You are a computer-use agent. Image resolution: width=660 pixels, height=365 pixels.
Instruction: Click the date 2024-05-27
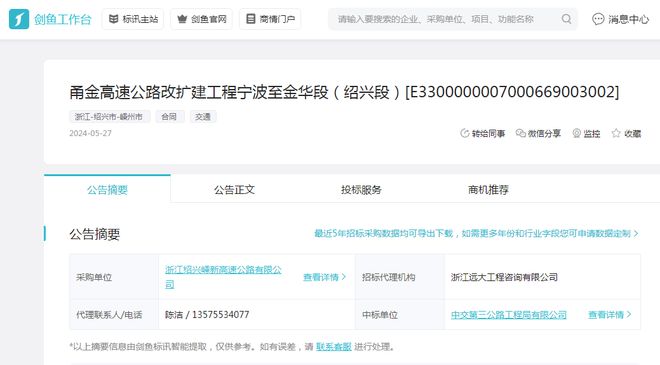pos(90,133)
